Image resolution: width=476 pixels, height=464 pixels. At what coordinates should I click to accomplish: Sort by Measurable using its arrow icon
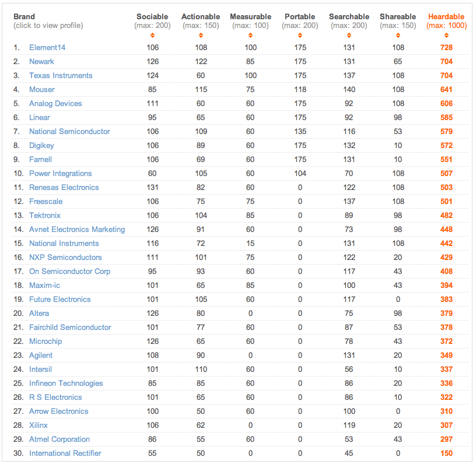click(x=250, y=36)
